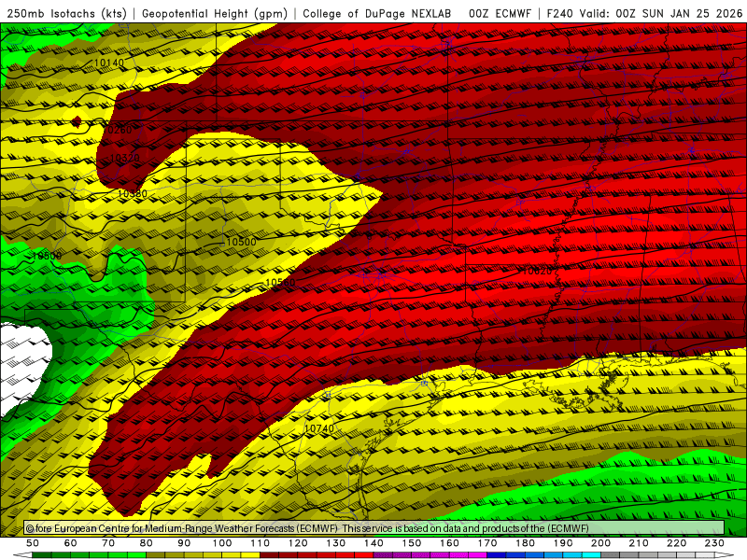Click the '120' colorbar label
The image size is (747, 560).
(x=298, y=543)
